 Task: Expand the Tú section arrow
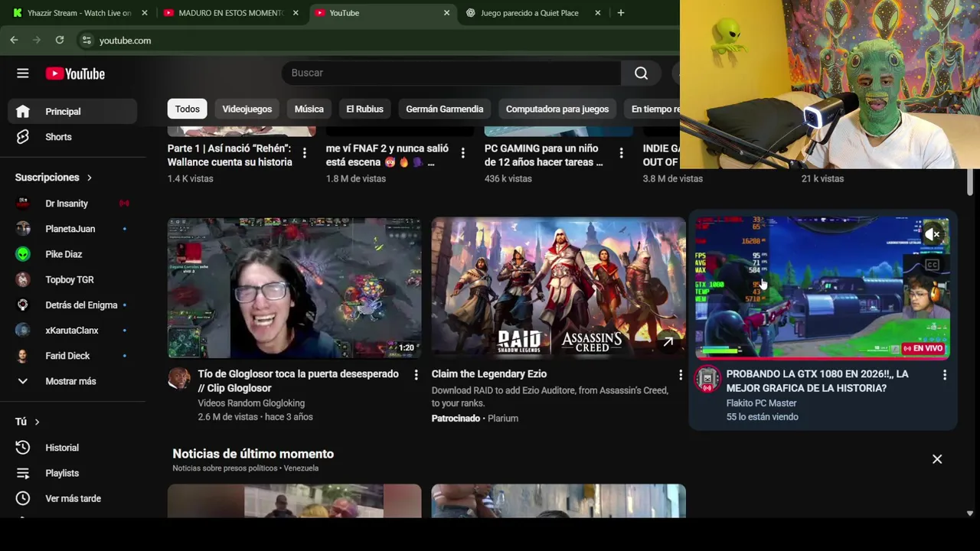[37, 422]
